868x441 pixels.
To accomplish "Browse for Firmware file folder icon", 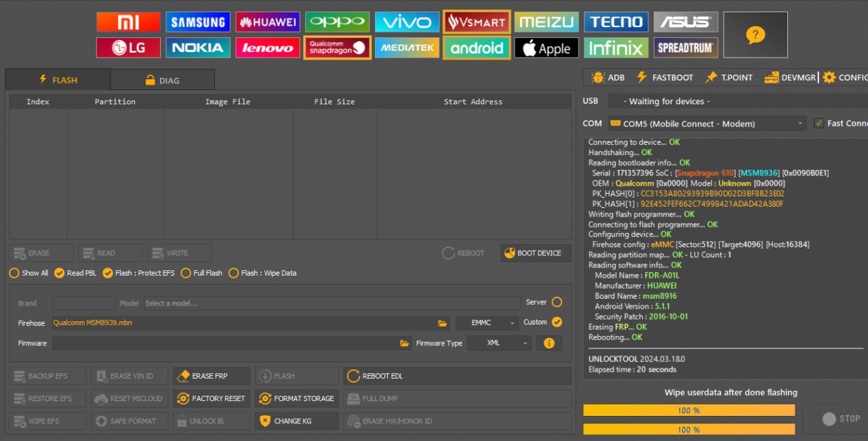I will tap(404, 343).
